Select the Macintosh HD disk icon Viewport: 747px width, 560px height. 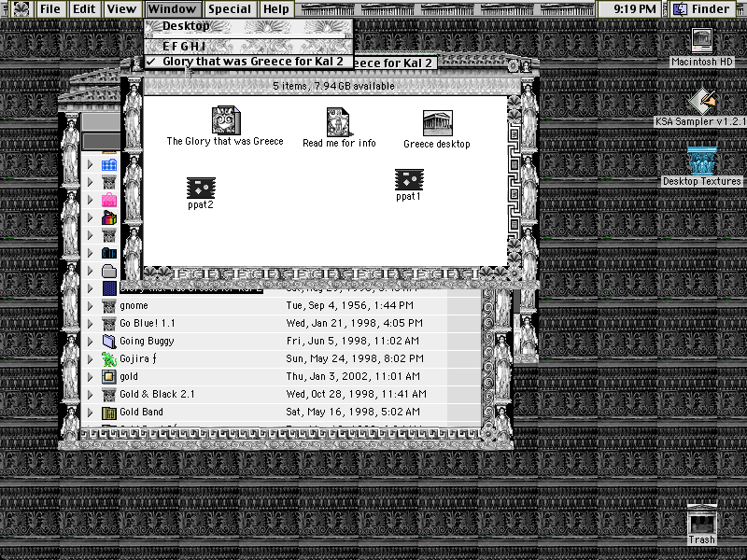click(702, 40)
